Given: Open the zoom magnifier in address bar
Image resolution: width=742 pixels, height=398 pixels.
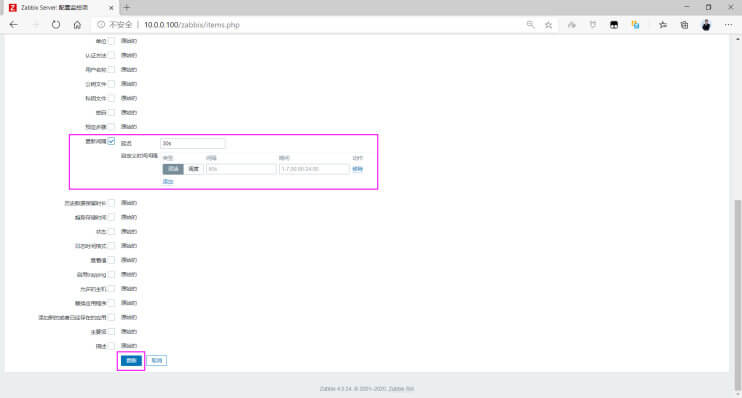Looking at the screenshot, I should (x=530, y=25).
